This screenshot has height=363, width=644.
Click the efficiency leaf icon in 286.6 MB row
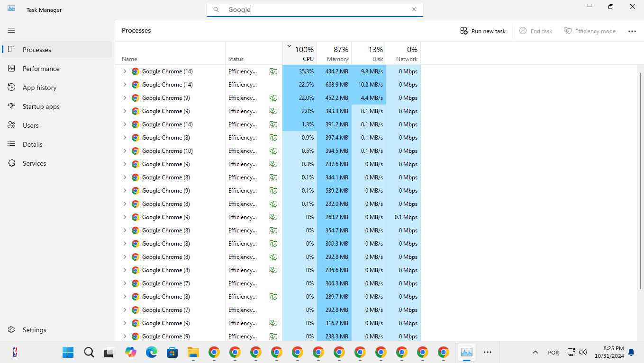point(273,270)
